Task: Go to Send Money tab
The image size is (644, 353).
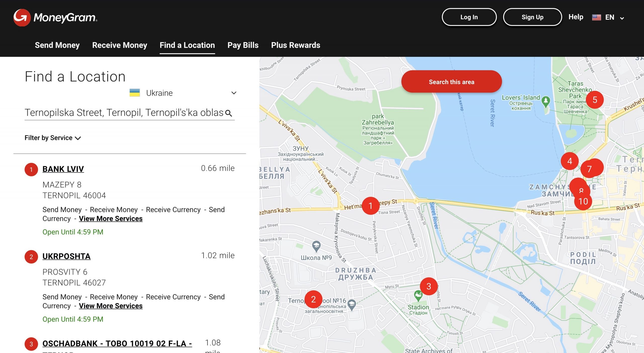Action: [x=57, y=45]
